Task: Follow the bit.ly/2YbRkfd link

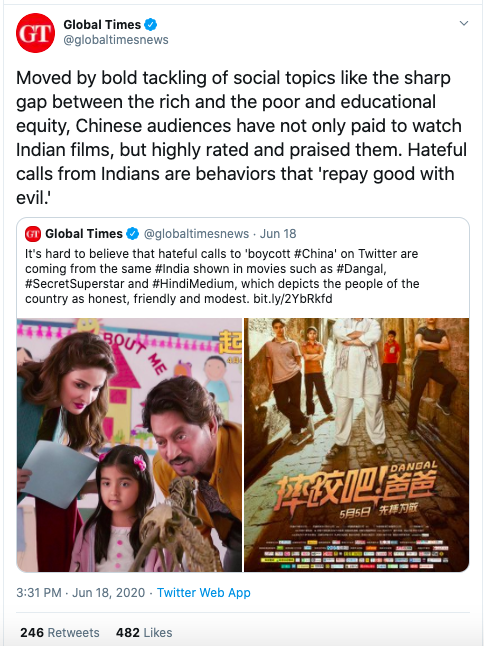Action: coord(292,298)
